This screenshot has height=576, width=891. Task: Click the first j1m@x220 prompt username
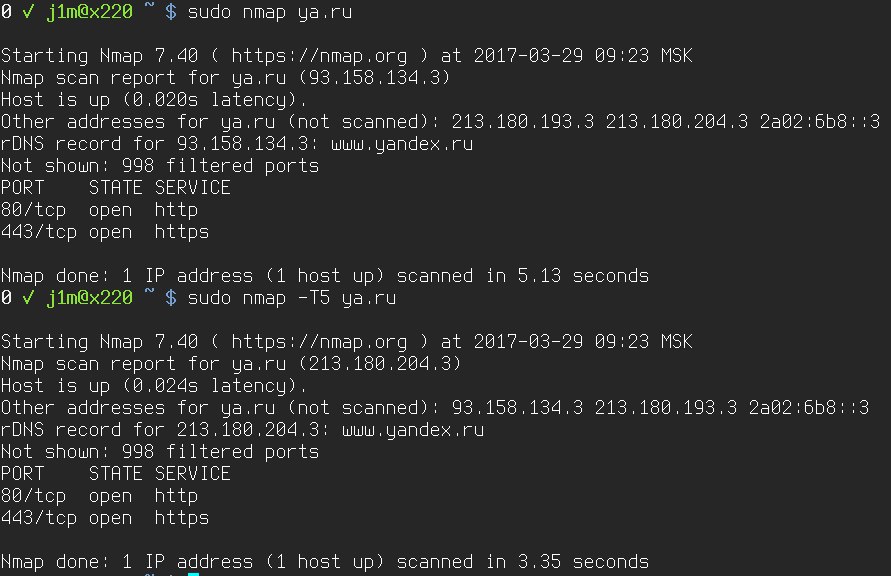(x=89, y=12)
